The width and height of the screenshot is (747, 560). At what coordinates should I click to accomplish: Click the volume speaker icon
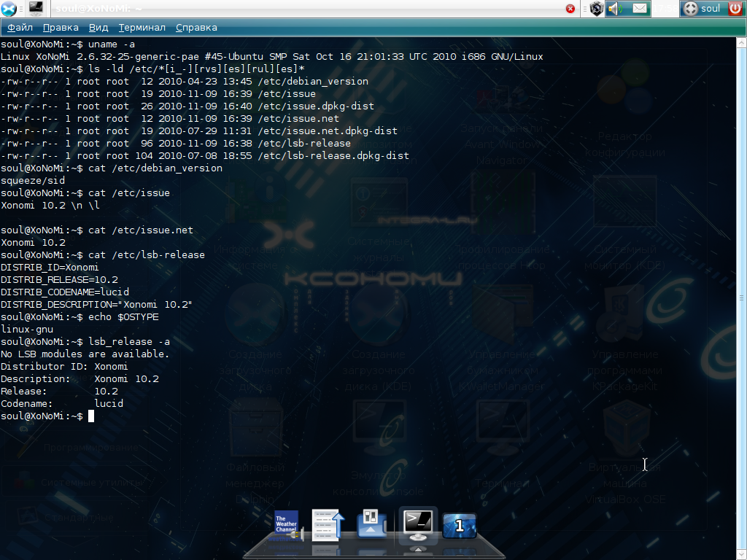click(615, 9)
